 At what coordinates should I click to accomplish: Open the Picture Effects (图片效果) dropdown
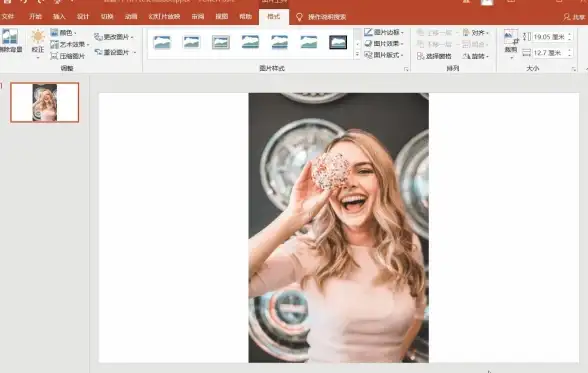[384, 43]
